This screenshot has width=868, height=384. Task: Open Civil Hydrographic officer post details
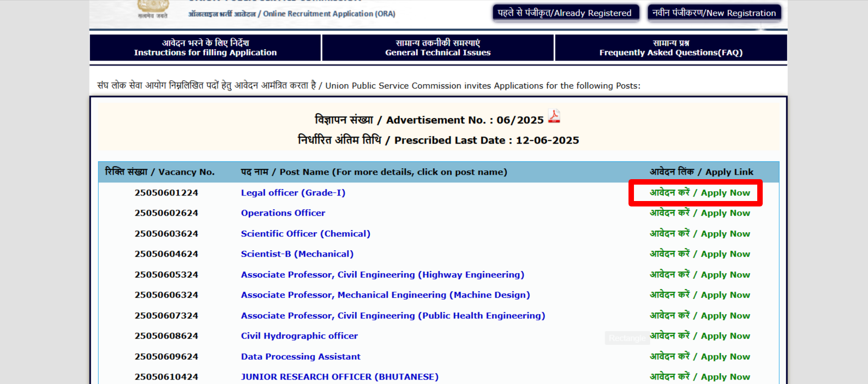click(299, 336)
